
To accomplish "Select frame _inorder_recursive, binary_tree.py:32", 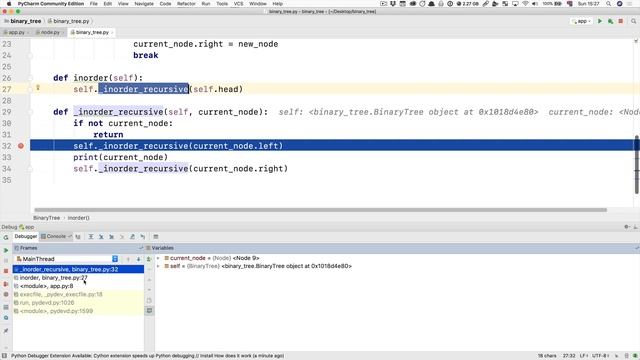I will point(78,269).
